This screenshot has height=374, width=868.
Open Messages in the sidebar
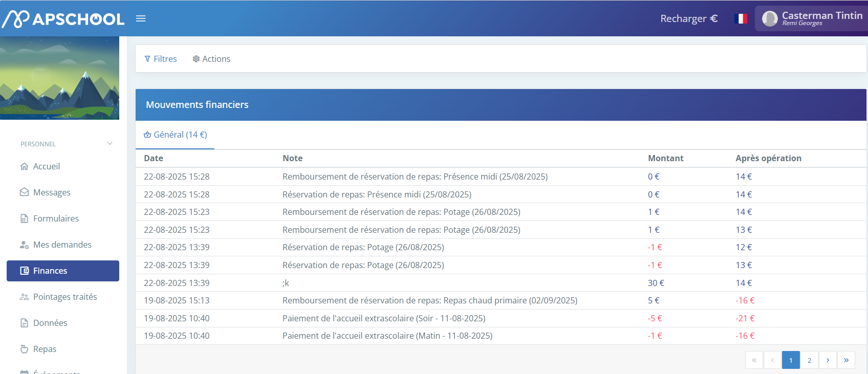pos(52,192)
